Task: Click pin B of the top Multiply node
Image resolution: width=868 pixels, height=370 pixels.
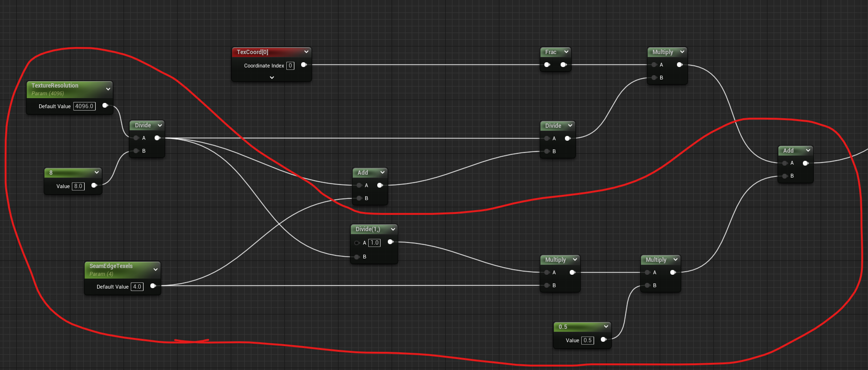Action: click(x=654, y=78)
